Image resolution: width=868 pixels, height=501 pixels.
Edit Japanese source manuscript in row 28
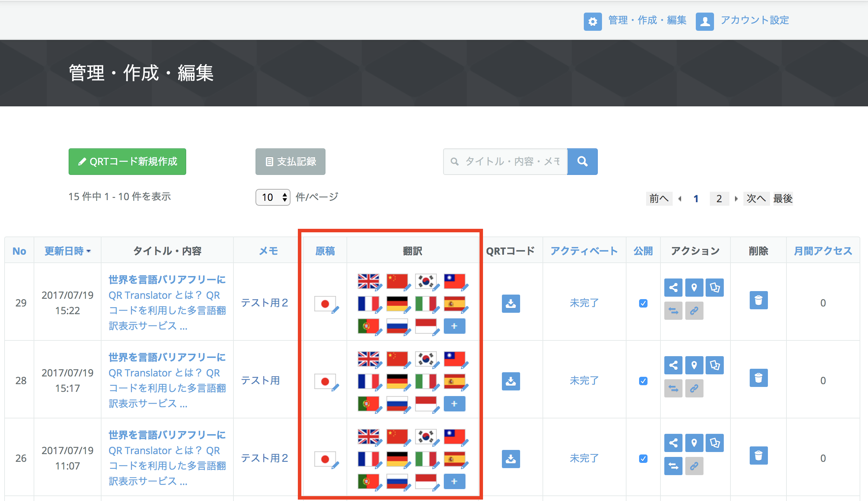pyautogui.click(x=326, y=381)
